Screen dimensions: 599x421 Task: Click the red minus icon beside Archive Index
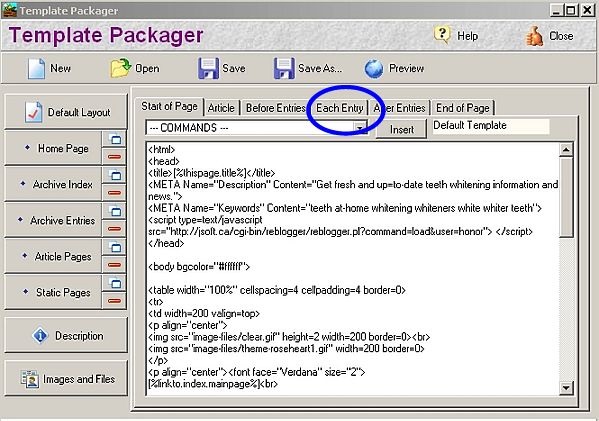tap(114, 193)
